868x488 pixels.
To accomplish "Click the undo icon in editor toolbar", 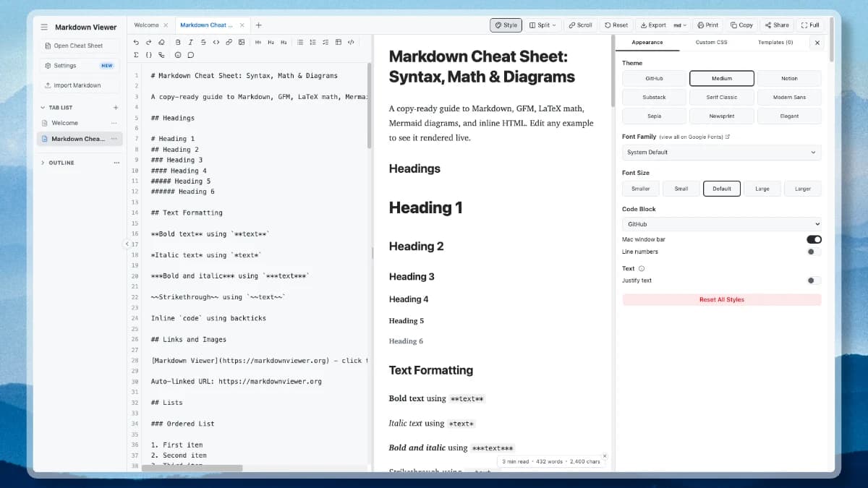I will (x=136, y=42).
